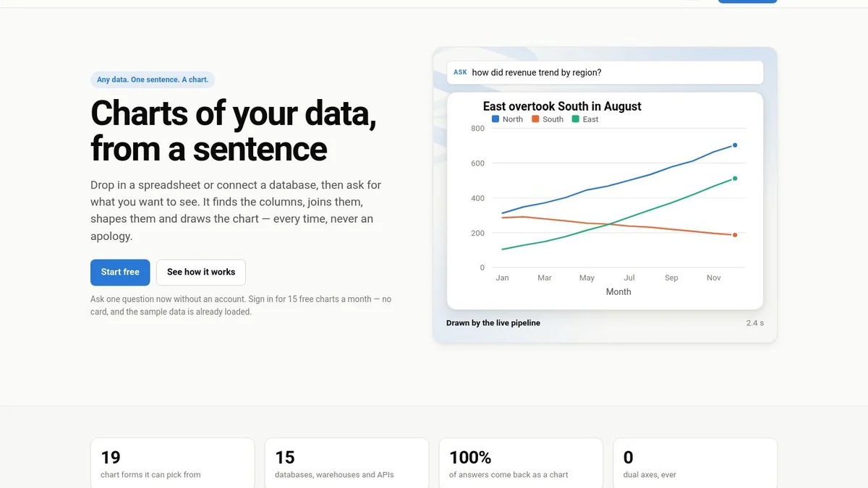868x488 pixels.
Task: Open 'See how it works'
Action: [x=201, y=272]
